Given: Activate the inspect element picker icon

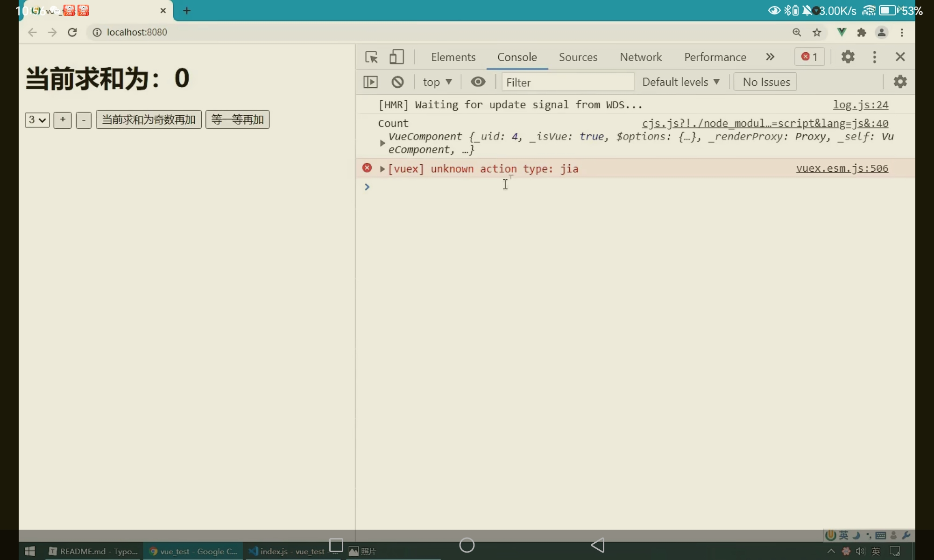Looking at the screenshot, I should click(x=371, y=57).
